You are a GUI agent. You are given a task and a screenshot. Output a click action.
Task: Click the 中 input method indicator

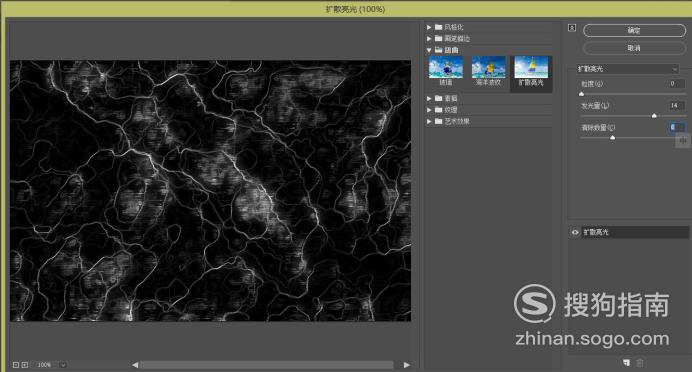coord(683,141)
